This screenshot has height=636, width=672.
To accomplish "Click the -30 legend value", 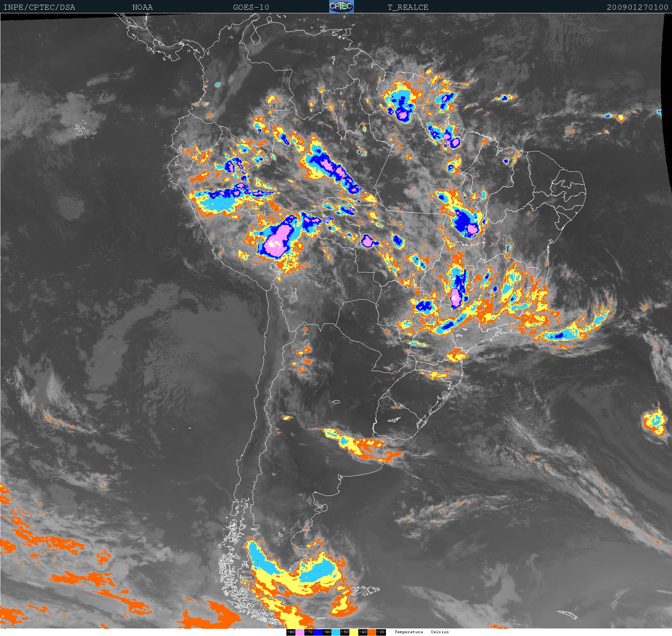I will 381,632.
